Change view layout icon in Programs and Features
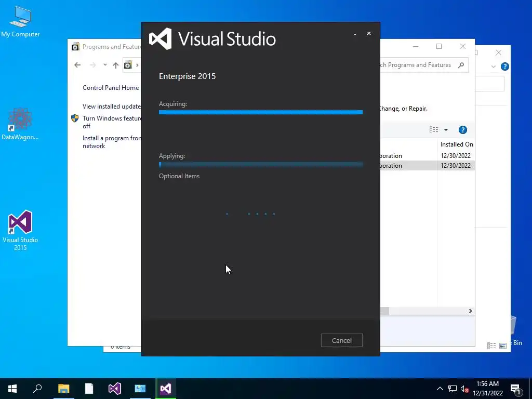The image size is (532, 399). [434, 129]
